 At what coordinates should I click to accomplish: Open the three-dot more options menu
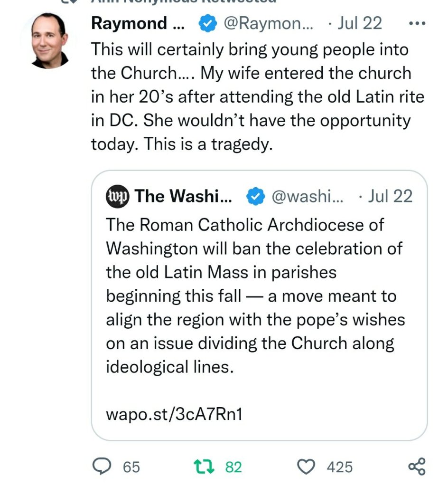coord(418,23)
